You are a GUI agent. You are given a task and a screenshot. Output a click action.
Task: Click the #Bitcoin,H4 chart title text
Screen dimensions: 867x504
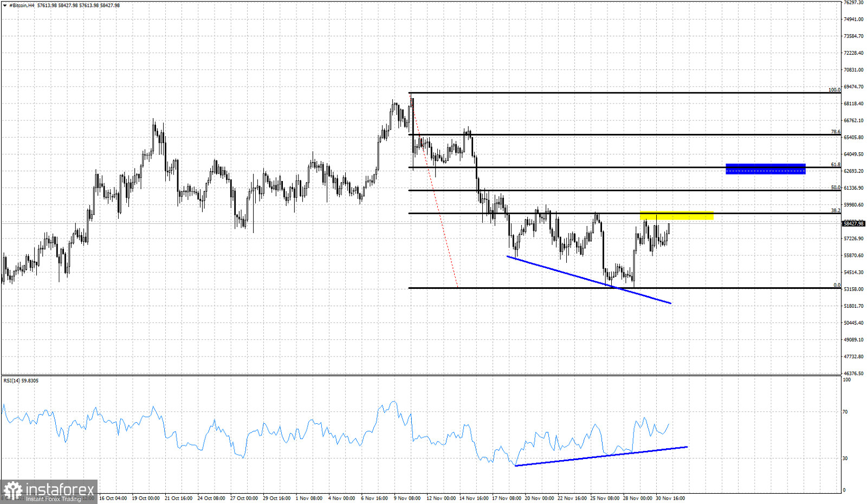21,5
